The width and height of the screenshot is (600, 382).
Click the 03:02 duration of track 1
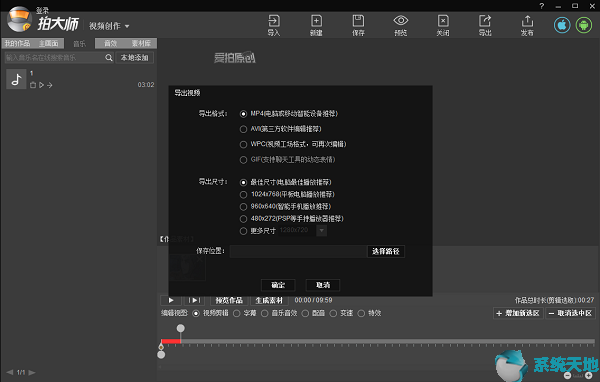146,85
